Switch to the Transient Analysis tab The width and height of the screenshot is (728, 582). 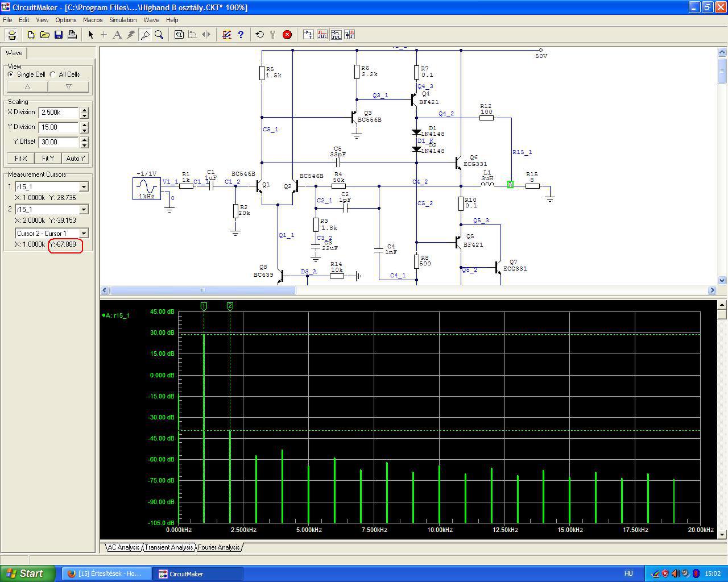[x=168, y=547]
